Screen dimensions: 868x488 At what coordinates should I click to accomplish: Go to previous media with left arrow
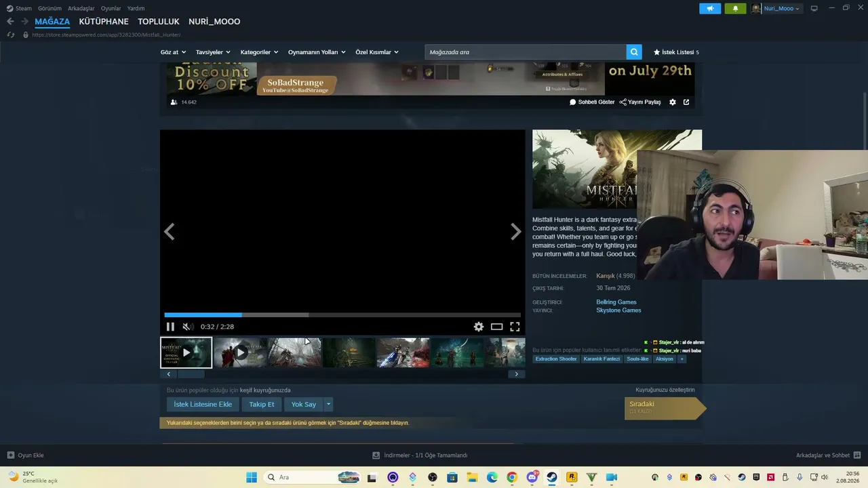[169, 232]
